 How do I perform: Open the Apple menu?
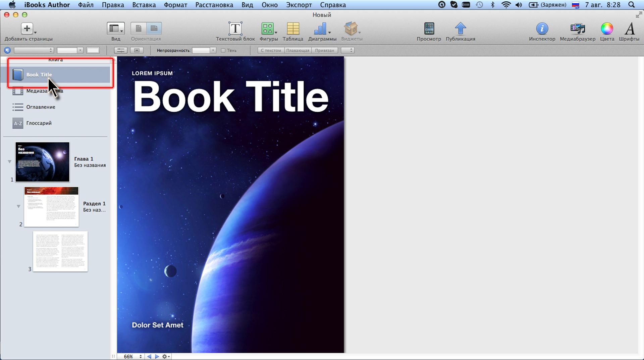12,5
